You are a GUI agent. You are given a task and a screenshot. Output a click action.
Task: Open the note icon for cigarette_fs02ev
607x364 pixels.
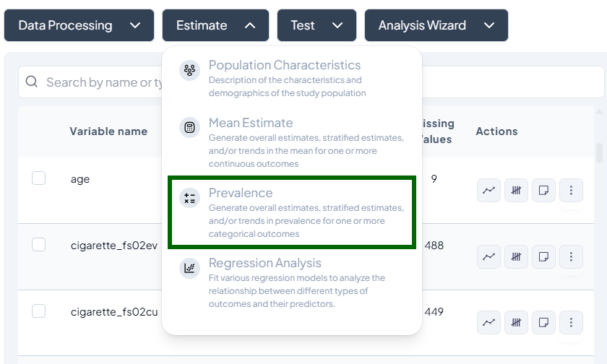point(543,256)
